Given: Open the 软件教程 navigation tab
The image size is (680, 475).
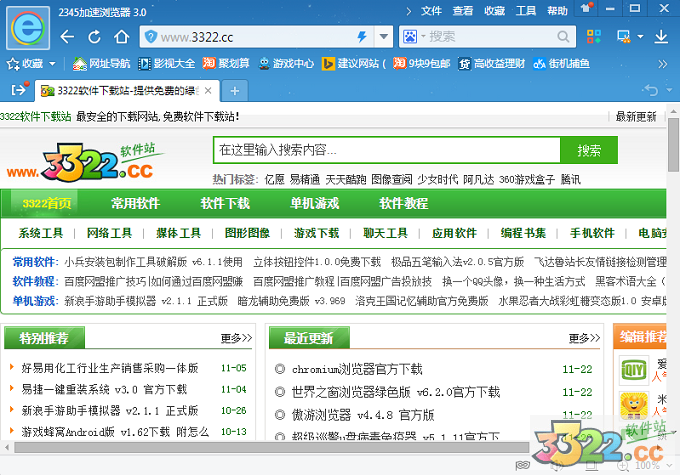Looking at the screenshot, I should click(x=403, y=203).
